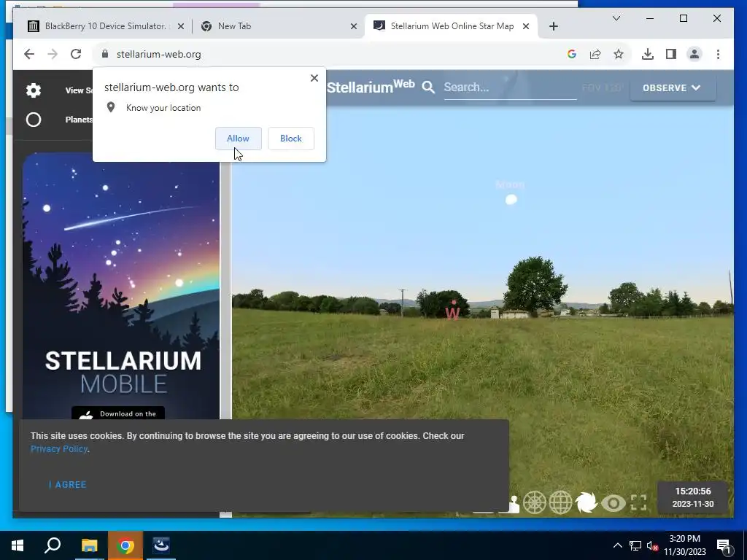Screen dimensions: 747x560
Task: Select the Moon in the sky
Action: [x=511, y=200]
